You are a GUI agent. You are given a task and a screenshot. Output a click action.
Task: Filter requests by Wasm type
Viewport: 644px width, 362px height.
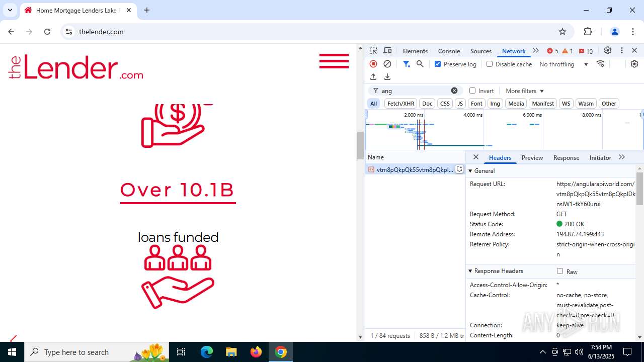[x=586, y=104]
